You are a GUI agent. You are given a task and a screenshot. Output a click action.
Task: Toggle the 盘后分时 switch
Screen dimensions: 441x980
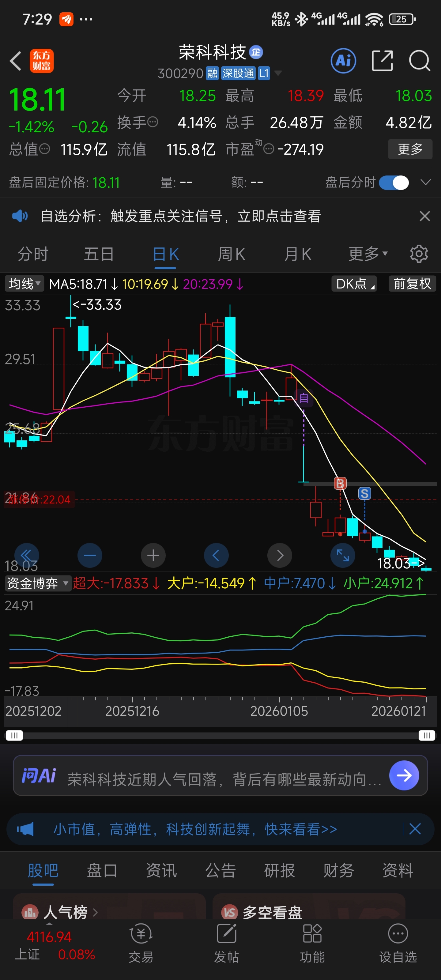[x=394, y=183]
